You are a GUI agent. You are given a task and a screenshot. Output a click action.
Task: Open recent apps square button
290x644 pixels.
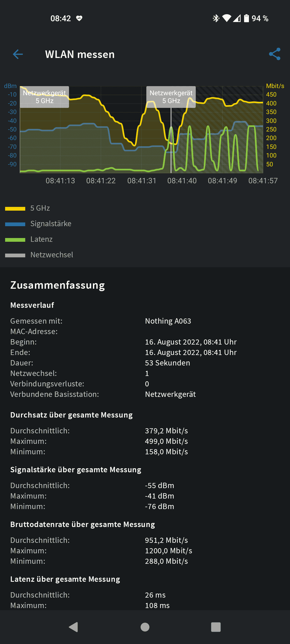pos(216,627)
